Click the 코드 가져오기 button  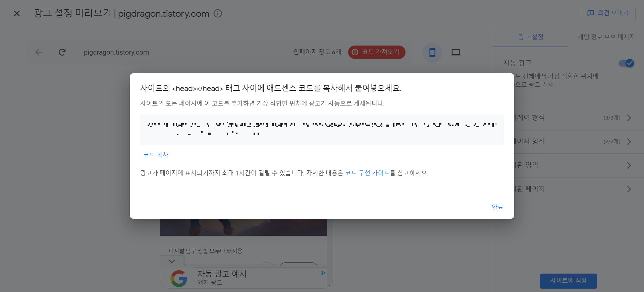(377, 52)
